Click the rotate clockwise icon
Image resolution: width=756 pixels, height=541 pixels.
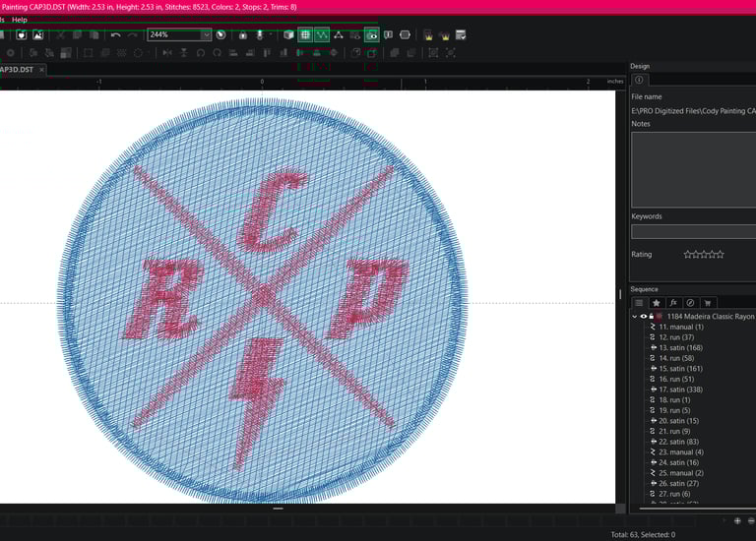217,53
